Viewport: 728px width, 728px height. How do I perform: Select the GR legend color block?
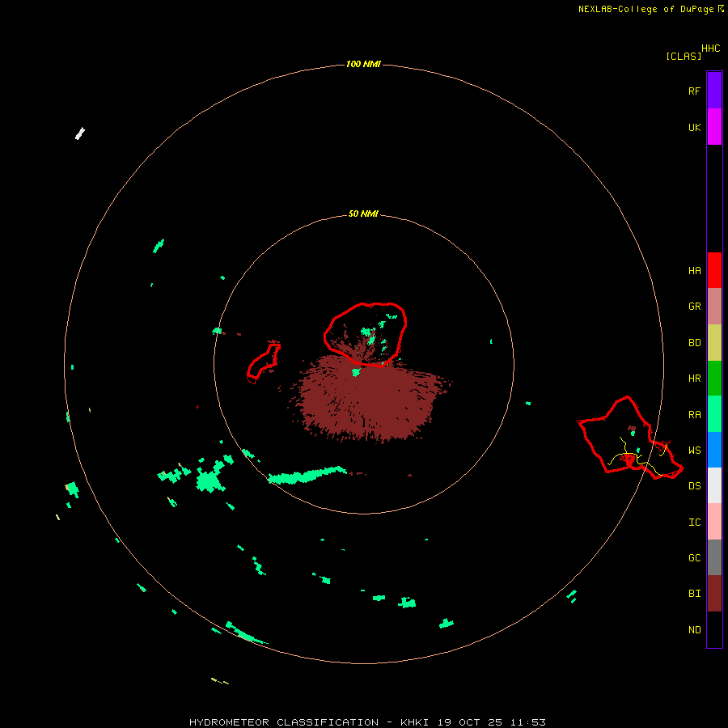[714, 307]
